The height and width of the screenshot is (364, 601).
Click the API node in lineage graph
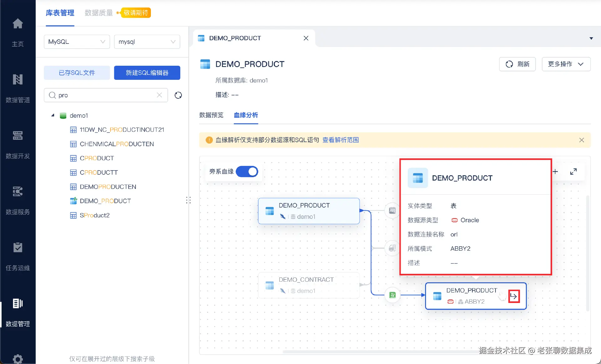click(392, 211)
